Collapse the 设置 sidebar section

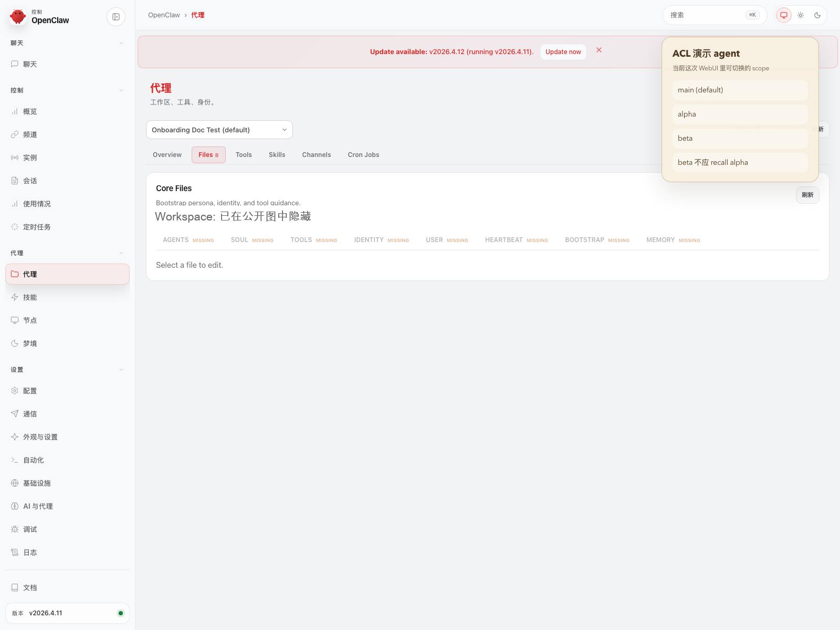pyautogui.click(x=67, y=370)
